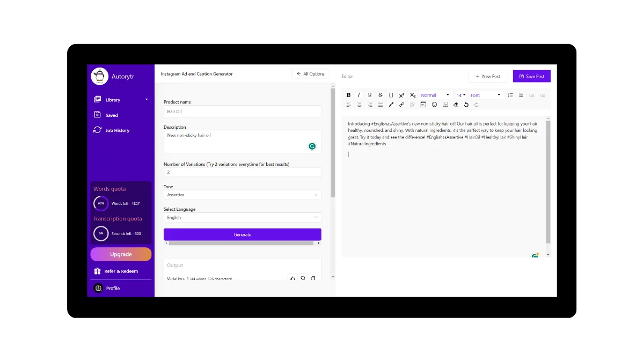Justify the text alignment

click(x=380, y=105)
